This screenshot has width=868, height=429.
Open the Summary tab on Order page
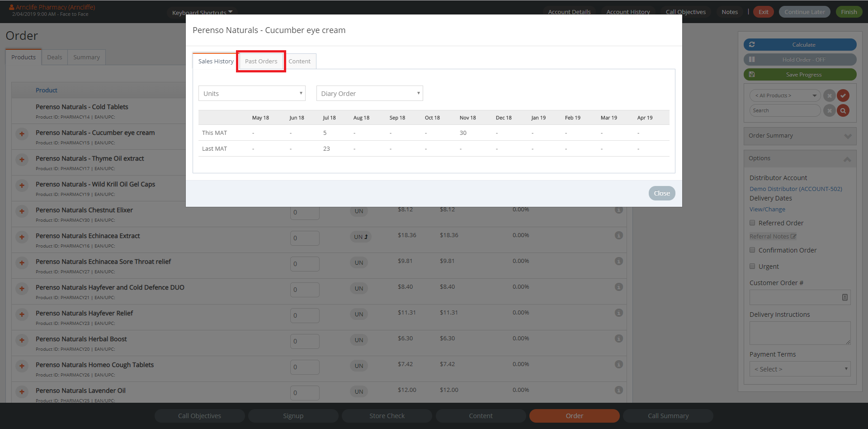tap(86, 57)
